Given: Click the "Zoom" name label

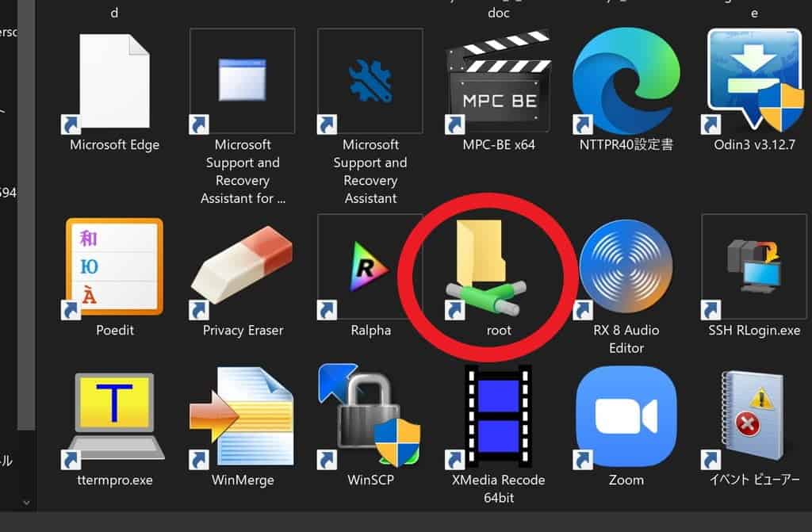Looking at the screenshot, I should click(626, 480).
